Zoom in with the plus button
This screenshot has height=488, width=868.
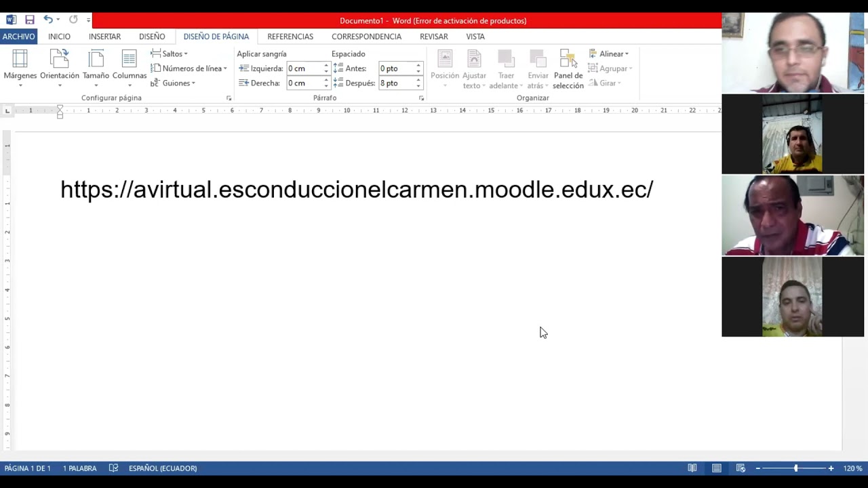point(831,468)
